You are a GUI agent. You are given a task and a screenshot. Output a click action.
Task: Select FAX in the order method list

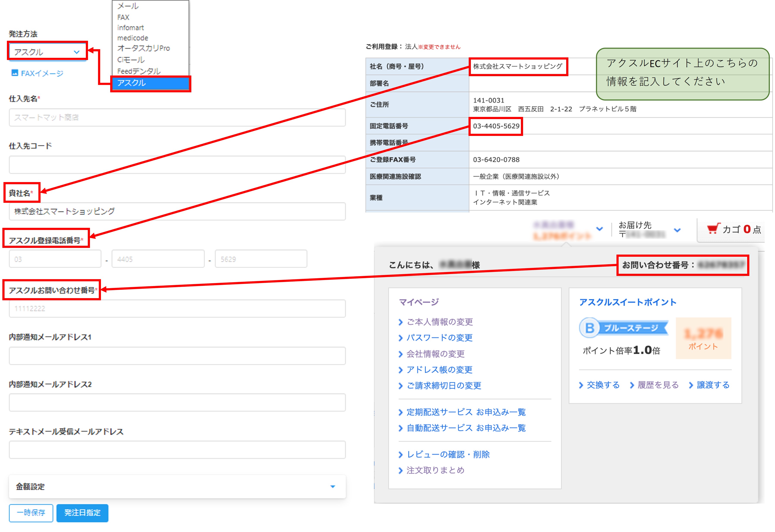[x=123, y=17]
